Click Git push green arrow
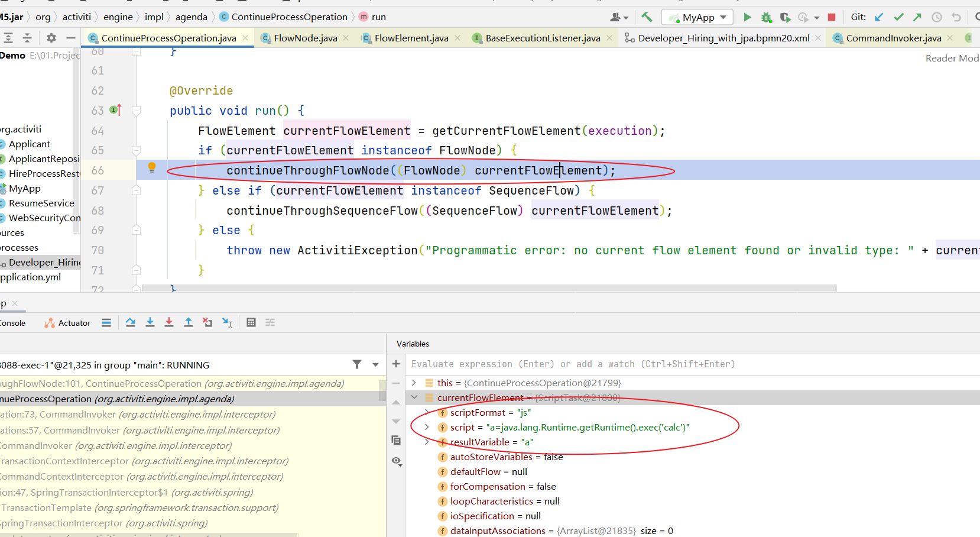Screen dimensions: 980x537 (917, 17)
